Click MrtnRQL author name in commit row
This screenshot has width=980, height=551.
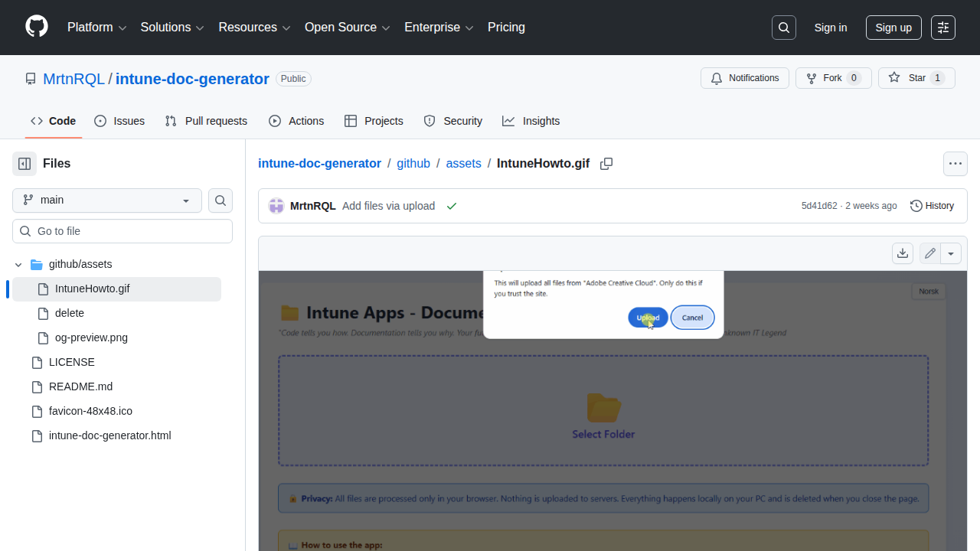pyautogui.click(x=313, y=206)
